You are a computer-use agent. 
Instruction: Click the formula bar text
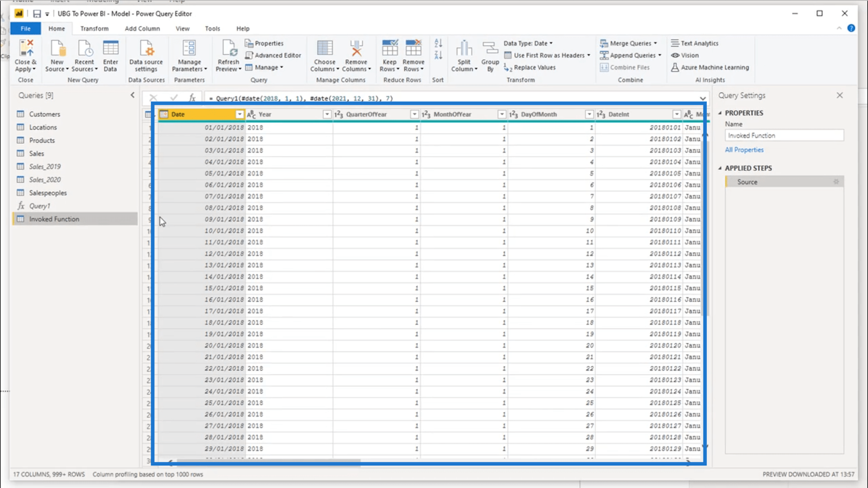click(x=301, y=99)
